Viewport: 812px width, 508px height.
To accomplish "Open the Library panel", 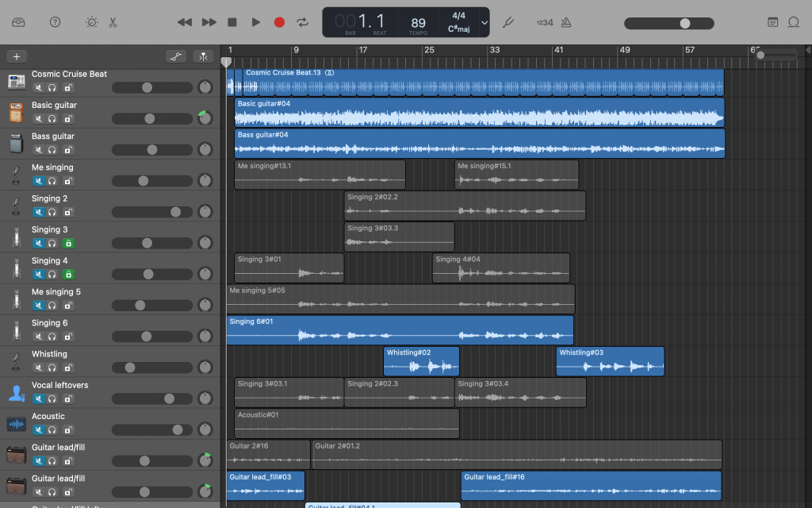I will pyautogui.click(x=19, y=22).
